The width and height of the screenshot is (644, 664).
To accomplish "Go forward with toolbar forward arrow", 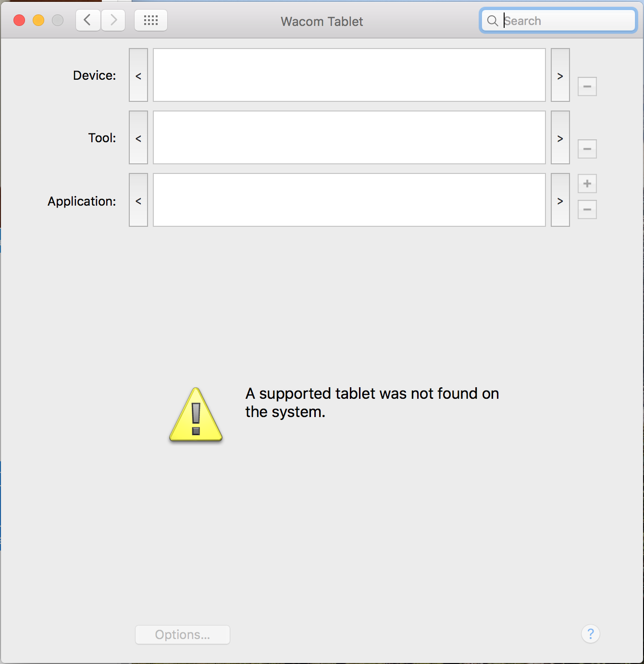I will [113, 20].
